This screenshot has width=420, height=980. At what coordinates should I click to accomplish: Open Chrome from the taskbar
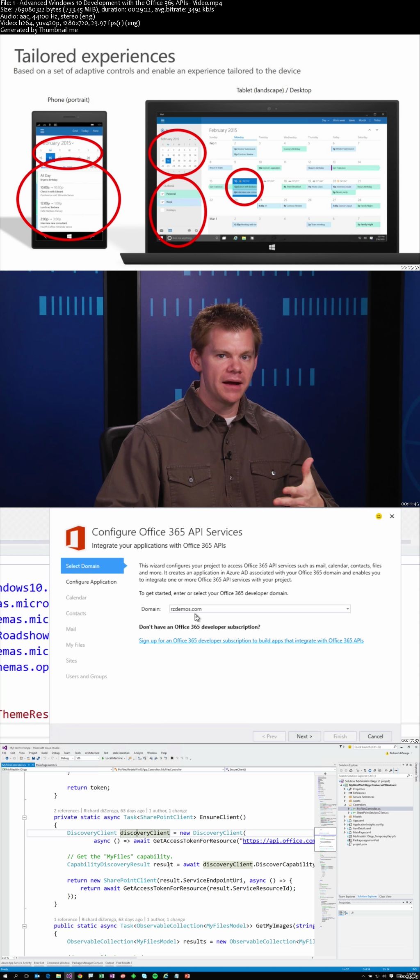tap(80, 976)
